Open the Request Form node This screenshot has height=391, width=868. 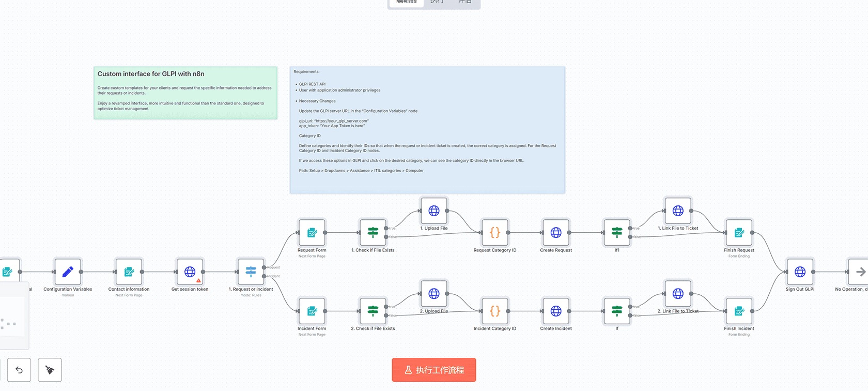312,233
